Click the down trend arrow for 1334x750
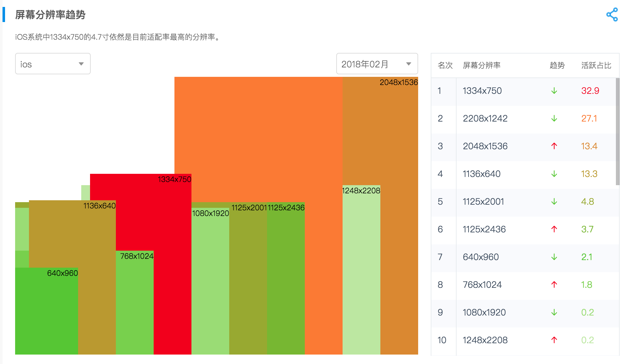 [x=554, y=91]
